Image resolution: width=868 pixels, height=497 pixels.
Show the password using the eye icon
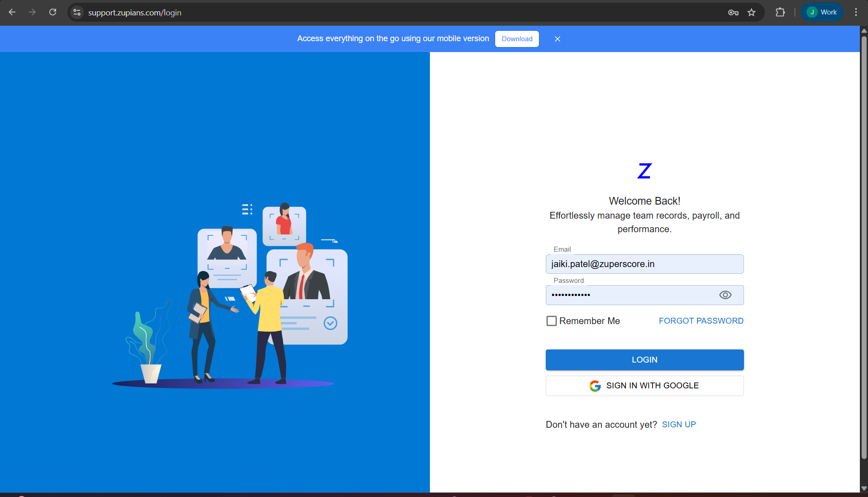pos(725,295)
